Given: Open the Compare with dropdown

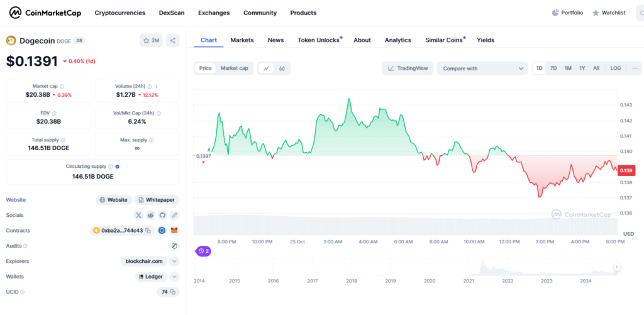Looking at the screenshot, I should coord(482,69).
